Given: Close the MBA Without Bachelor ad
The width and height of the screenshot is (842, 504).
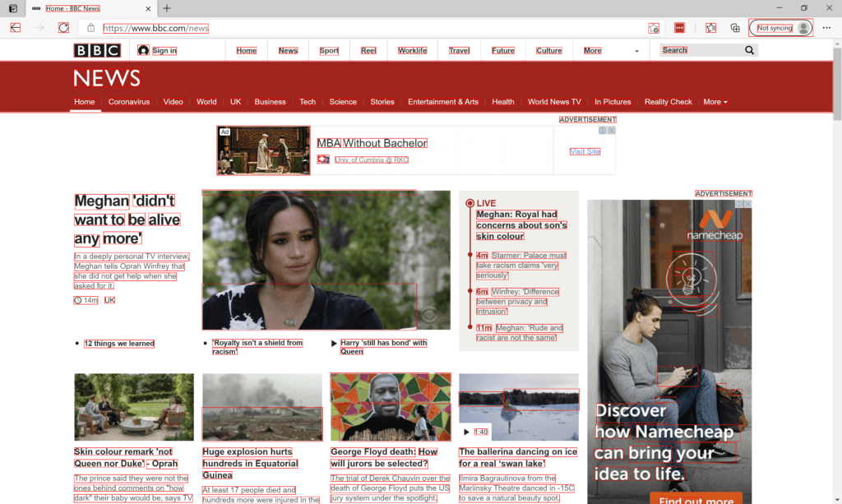Looking at the screenshot, I should click(611, 130).
